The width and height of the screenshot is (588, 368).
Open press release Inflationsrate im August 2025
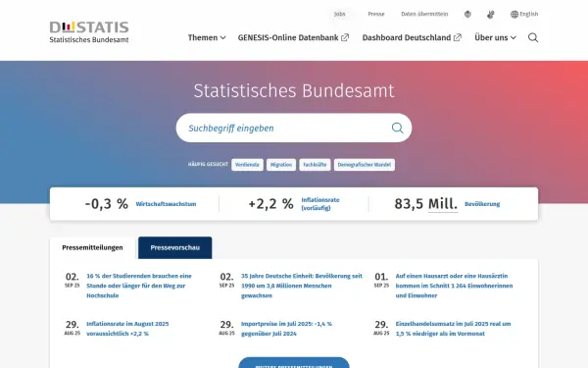coord(127,329)
